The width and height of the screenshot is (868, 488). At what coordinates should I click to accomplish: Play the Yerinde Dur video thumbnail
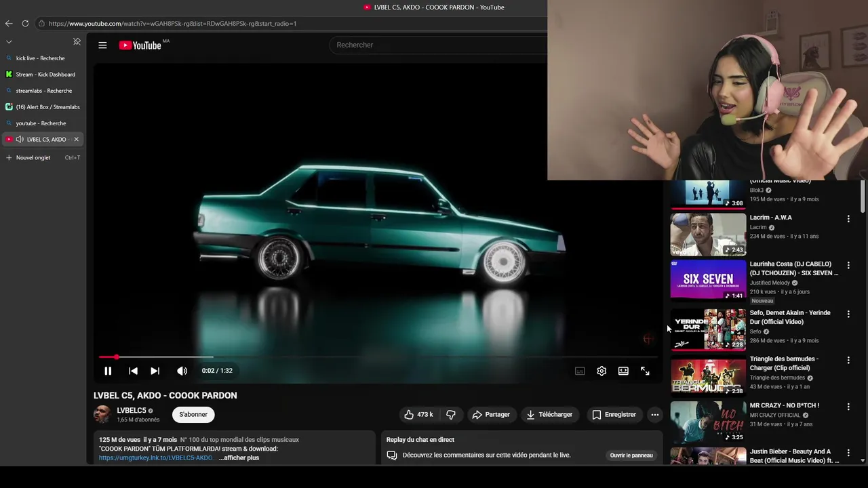pyautogui.click(x=708, y=329)
